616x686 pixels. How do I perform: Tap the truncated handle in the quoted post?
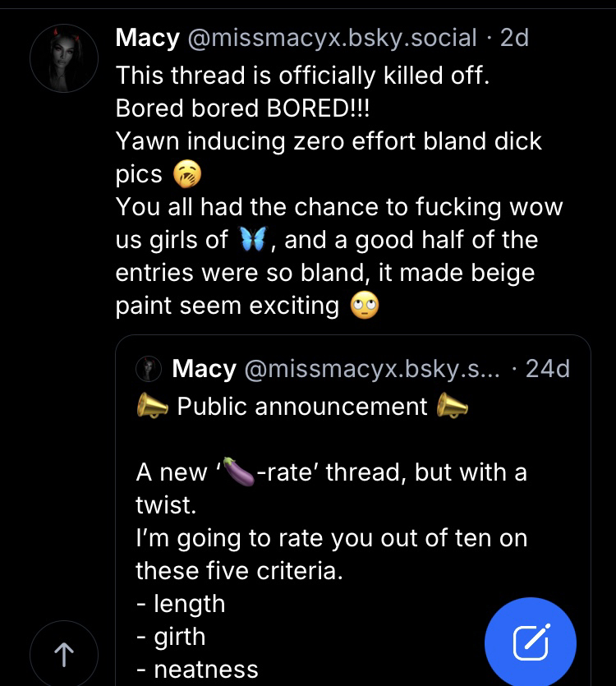coord(371,369)
